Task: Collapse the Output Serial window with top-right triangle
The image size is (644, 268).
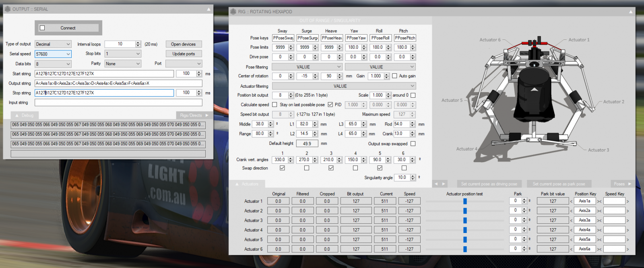Action: click(x=208, y=9)
